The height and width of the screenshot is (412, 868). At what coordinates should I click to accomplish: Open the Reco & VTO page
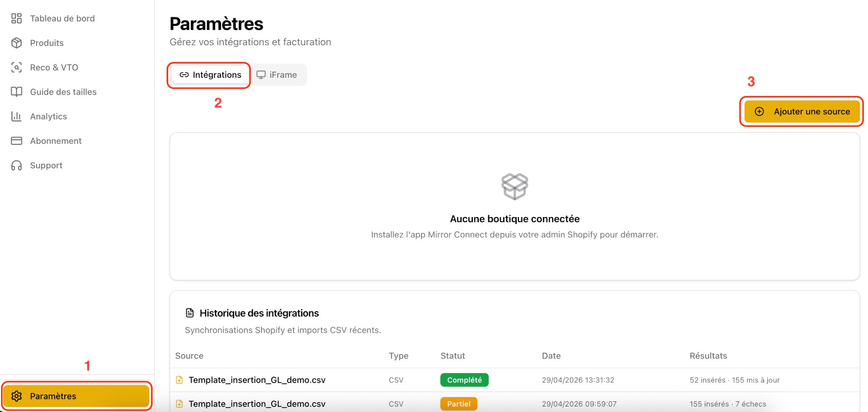[x=77, y=67]
